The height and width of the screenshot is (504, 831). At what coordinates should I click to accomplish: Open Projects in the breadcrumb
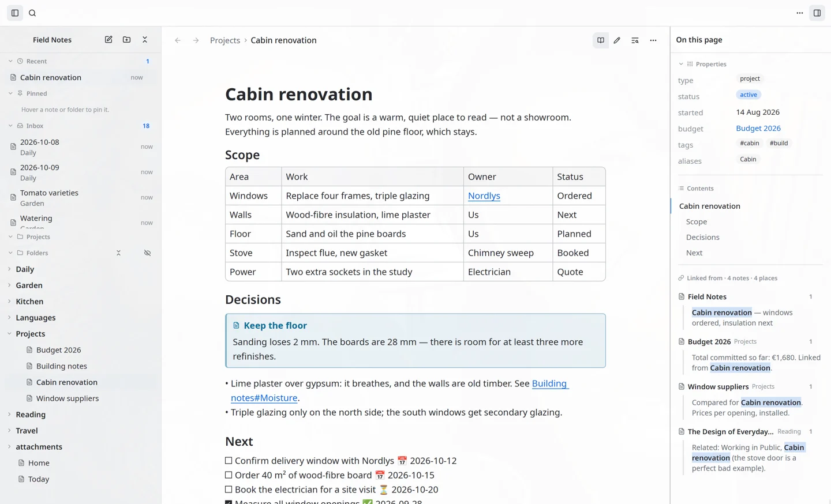(x=225, y=40)
